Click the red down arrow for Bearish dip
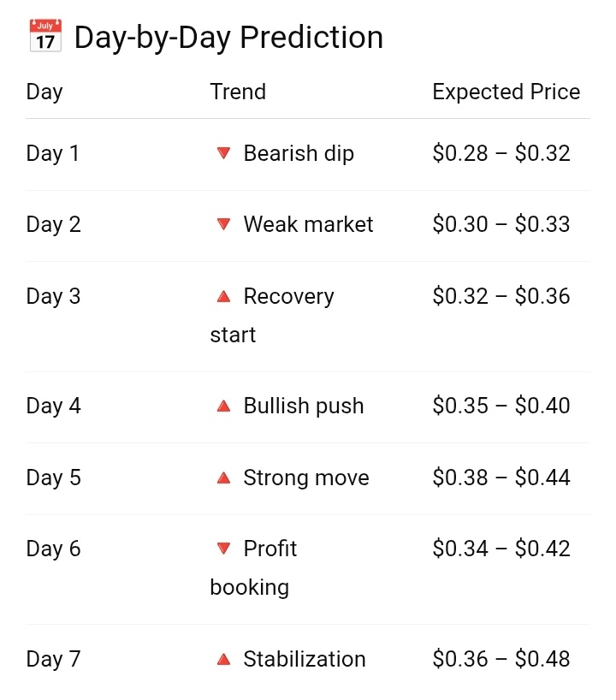 (223, 153)
